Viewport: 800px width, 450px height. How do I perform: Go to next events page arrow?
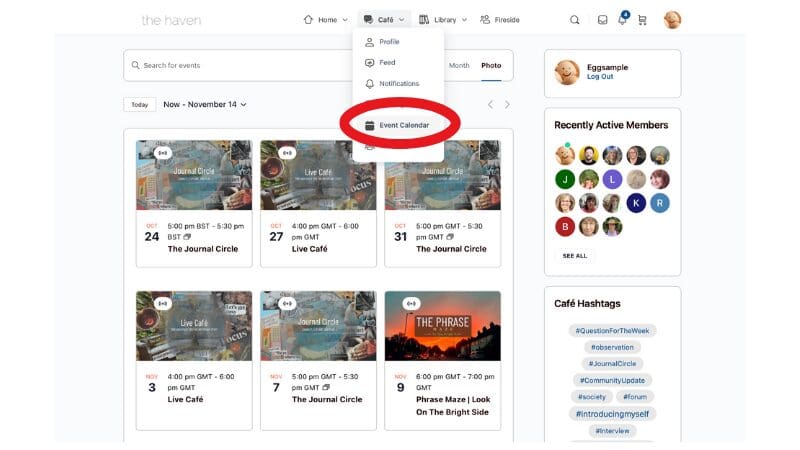coord(507,105)
